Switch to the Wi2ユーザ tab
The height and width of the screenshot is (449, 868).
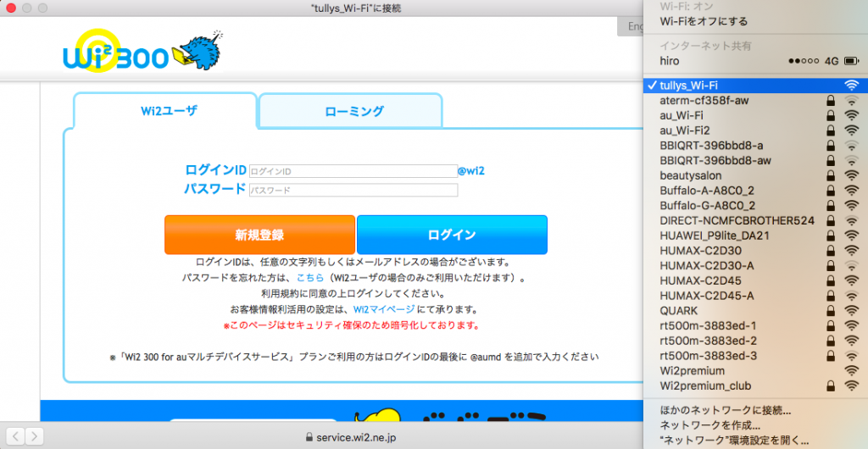coord(165,110)
